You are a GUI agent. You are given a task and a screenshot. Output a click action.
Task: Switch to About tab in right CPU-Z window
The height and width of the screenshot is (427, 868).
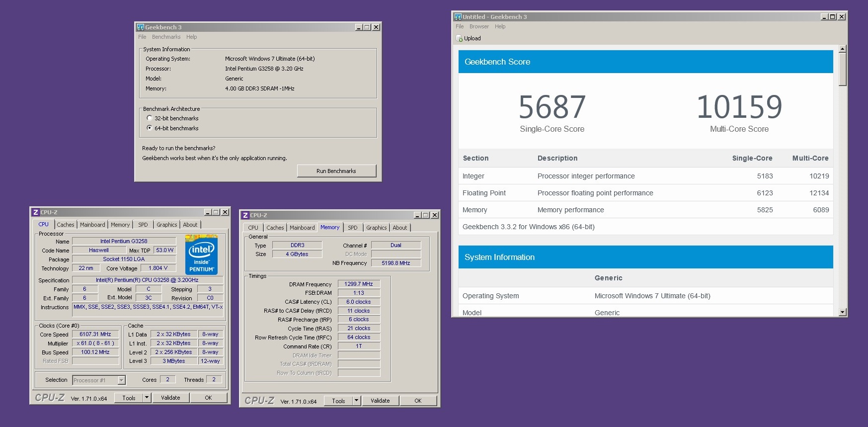(400, 228)
